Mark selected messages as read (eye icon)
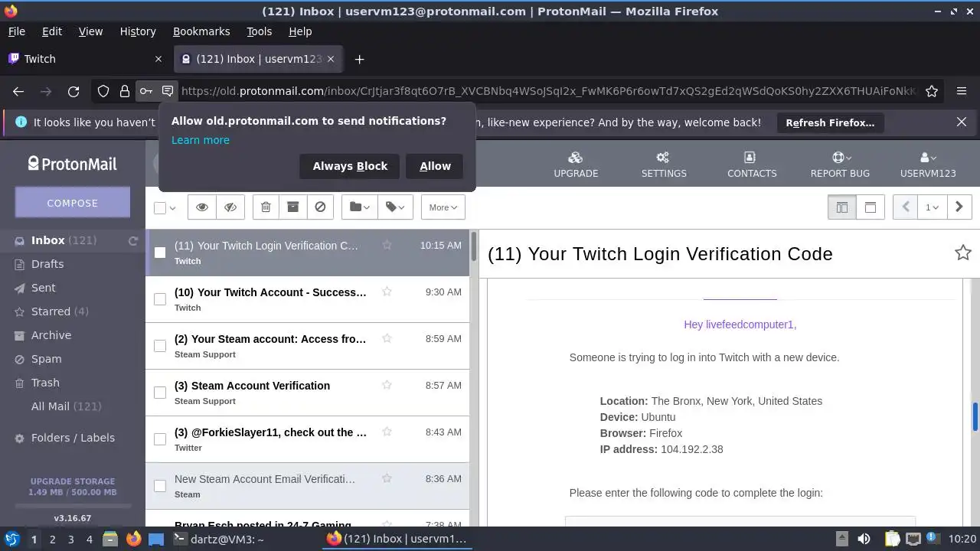Image resolution: width=980 pixels, height=551 pixels. pos(202,207)
